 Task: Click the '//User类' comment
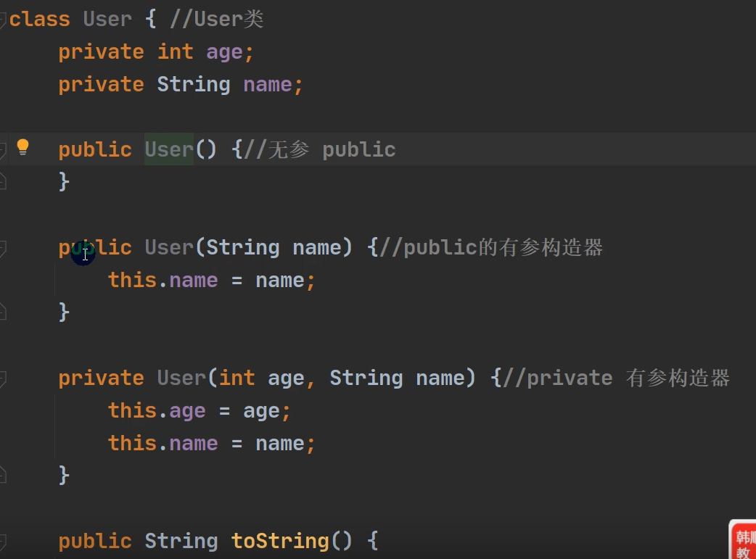click(x=216, y=20)
